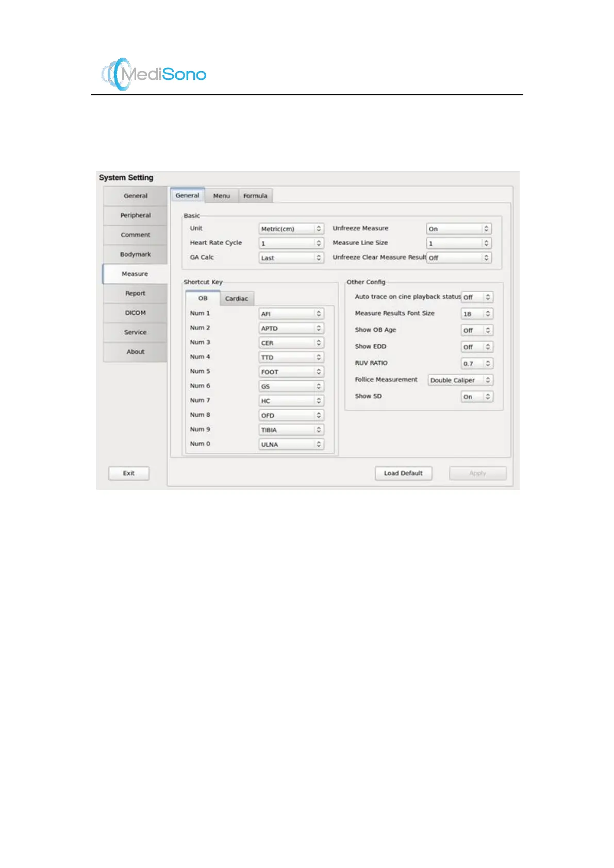Open the Peripheral settings category

coord(135,215)
